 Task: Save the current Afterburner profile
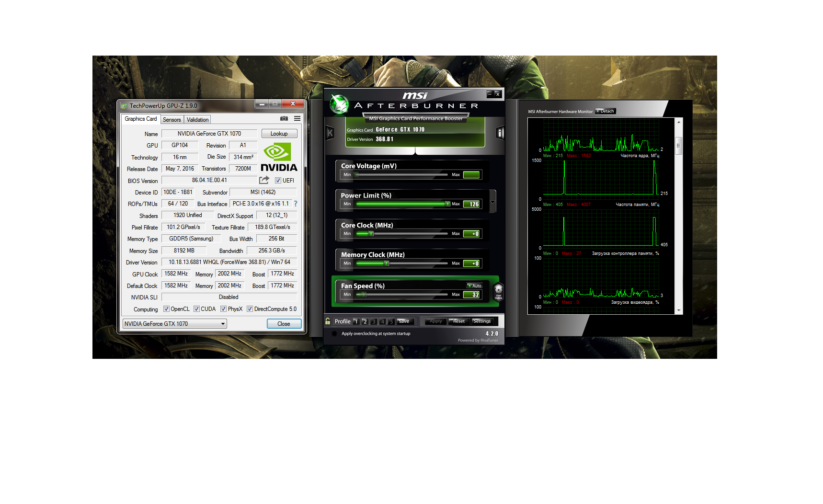click(405, 321)
